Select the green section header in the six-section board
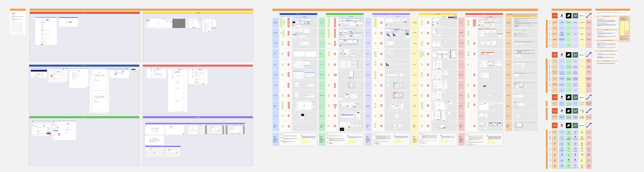 tap(84, 117)
